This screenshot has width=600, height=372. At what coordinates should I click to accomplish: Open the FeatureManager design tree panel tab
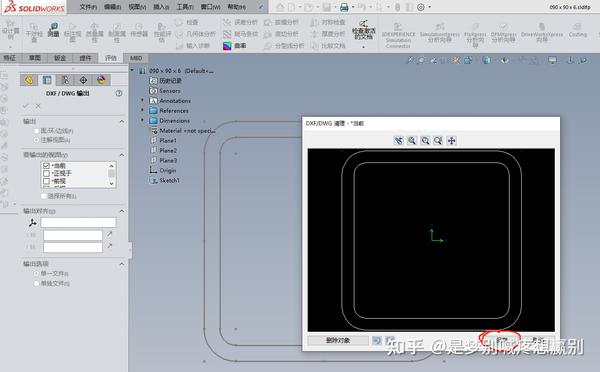[x=29, y=80]
